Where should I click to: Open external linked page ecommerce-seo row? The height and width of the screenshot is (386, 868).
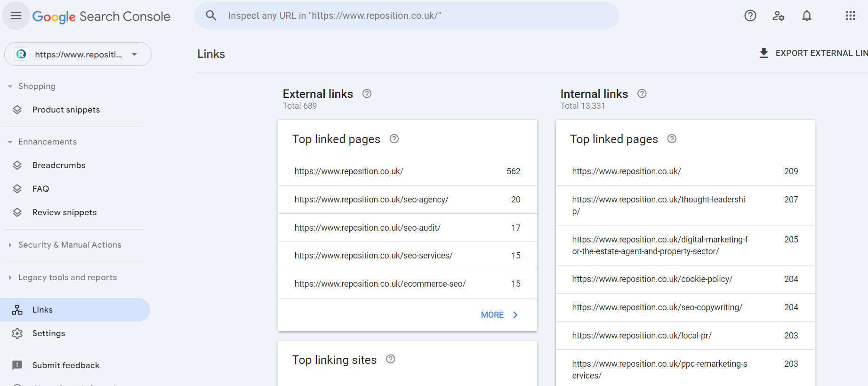point(408,284)
